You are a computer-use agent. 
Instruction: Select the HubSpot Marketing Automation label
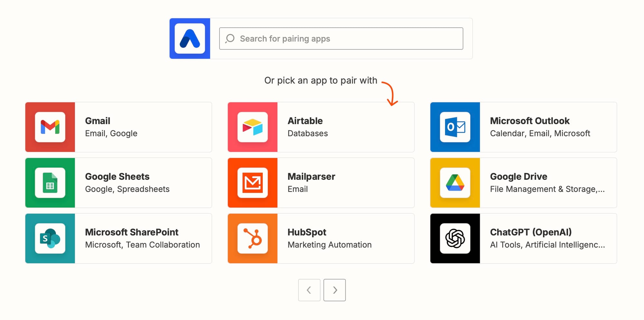[329, 245]
